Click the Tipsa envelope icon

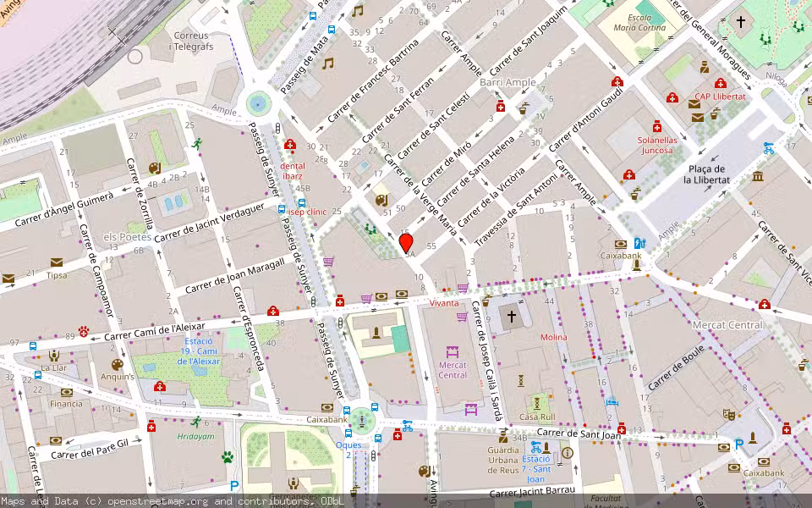coord(57,262)
